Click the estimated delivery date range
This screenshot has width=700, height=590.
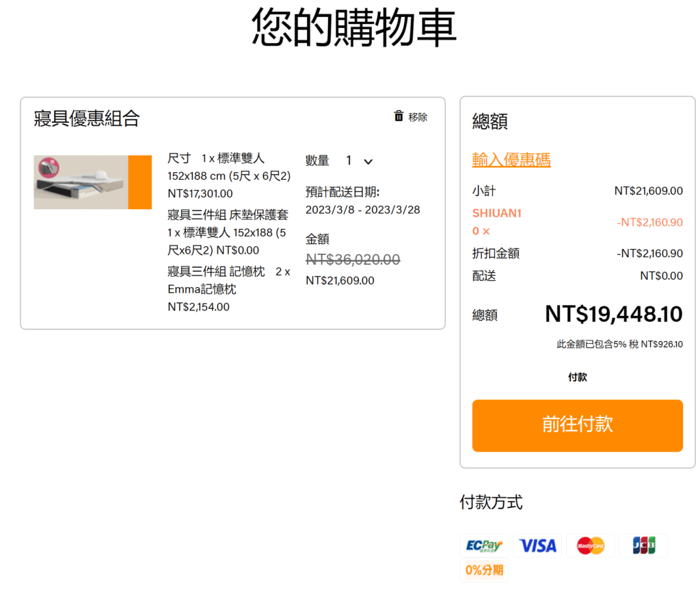[x=362, y=209]
